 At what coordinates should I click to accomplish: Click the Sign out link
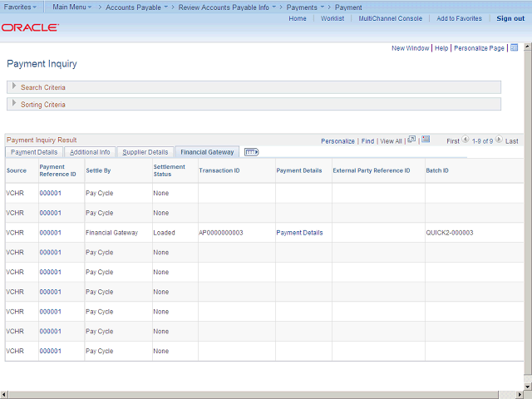pos(510,18)
